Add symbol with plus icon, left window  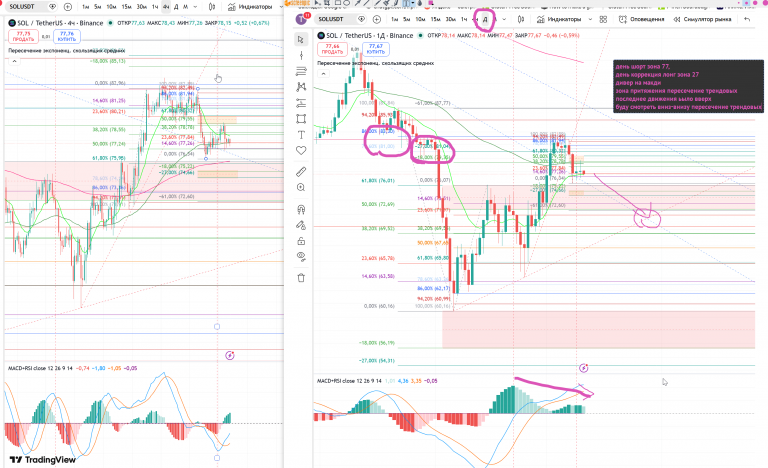click(x=68, y=7)
